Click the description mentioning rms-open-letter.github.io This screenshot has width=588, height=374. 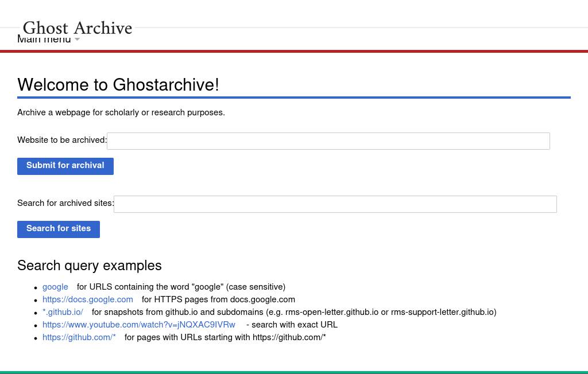(x=294, y=313)
